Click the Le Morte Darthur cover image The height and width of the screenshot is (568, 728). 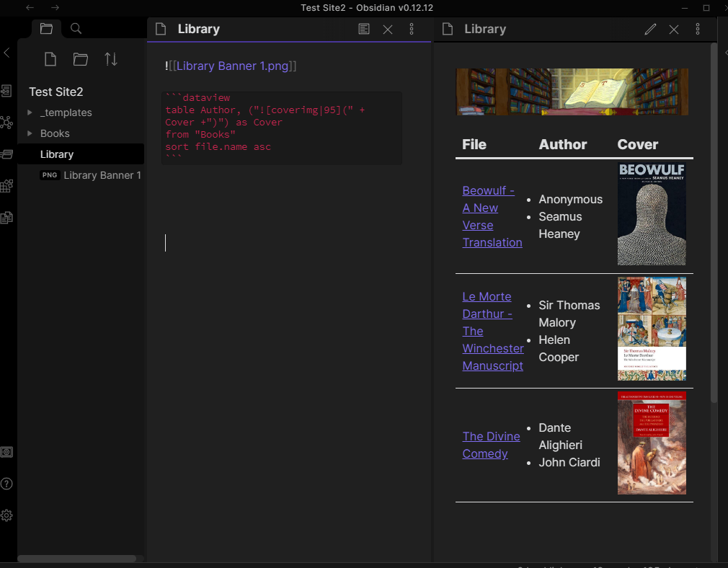(652, 329)
